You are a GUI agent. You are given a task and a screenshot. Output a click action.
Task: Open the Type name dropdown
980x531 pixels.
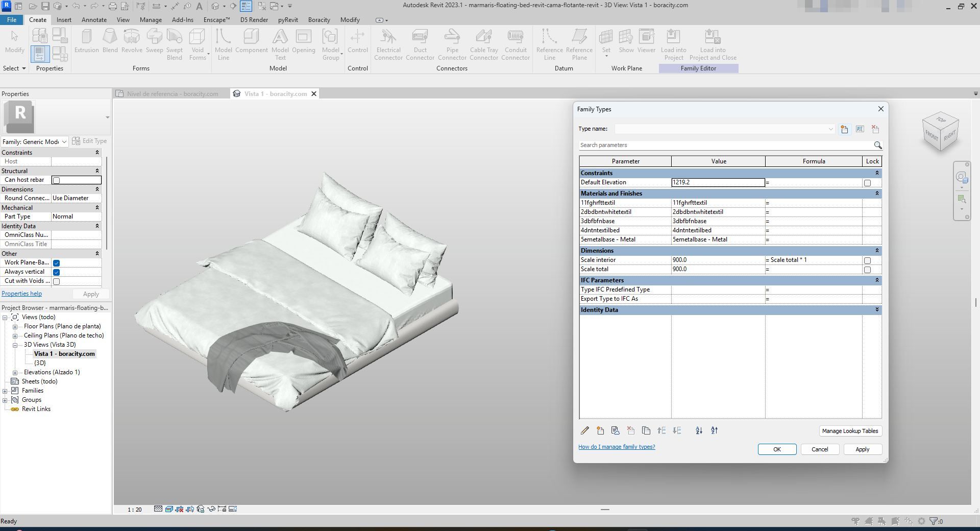(830, 129)
